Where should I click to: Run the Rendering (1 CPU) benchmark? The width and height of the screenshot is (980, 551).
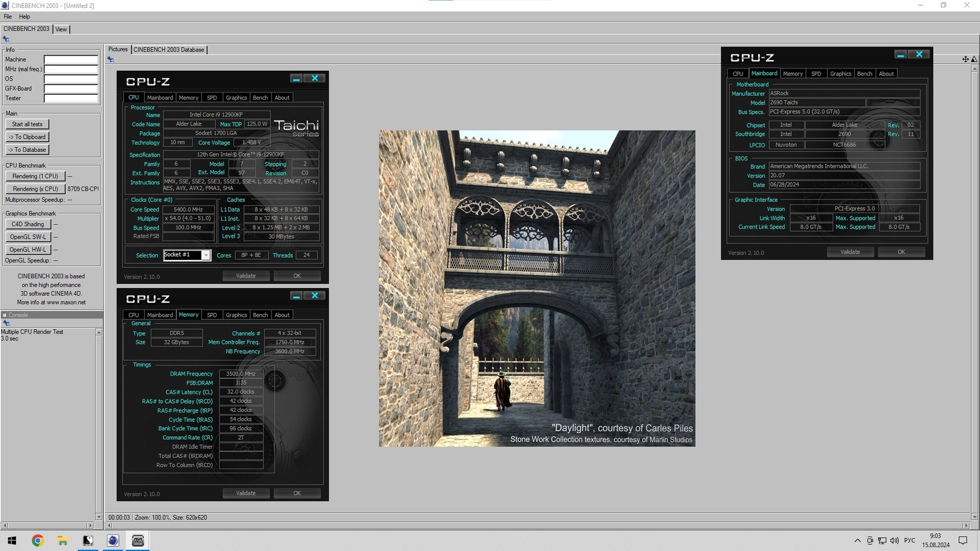[x=35, y=176]
